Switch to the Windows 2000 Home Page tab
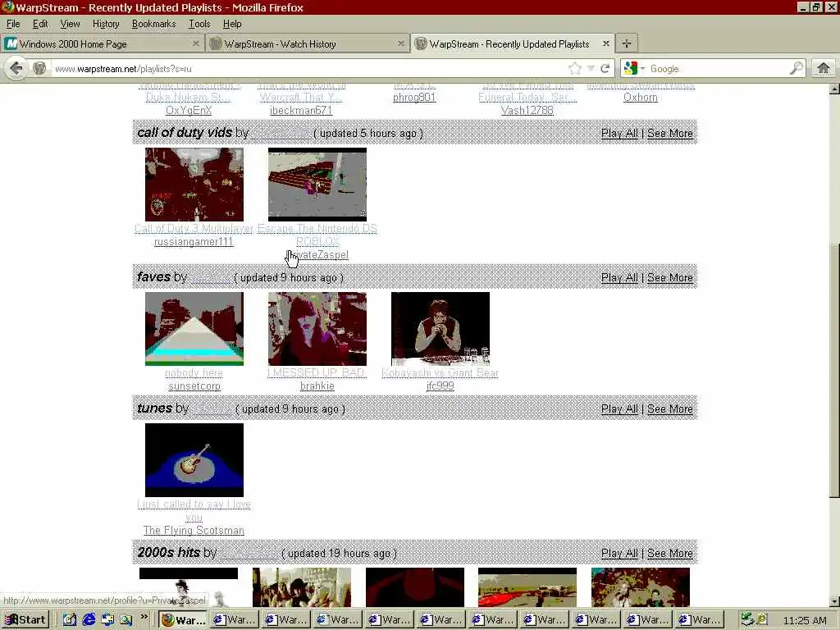This screenshot has width=840, height=630. tap(103, 44)
